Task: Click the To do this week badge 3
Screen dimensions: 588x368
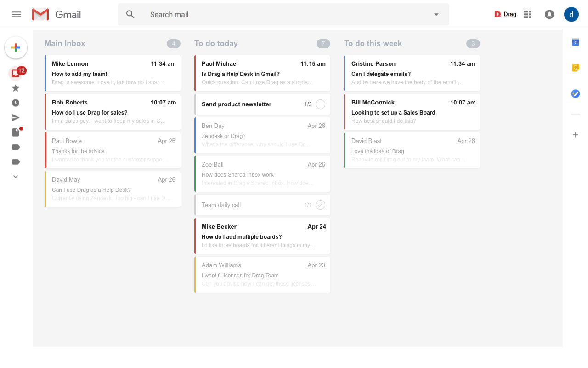Action: (473, 44)
